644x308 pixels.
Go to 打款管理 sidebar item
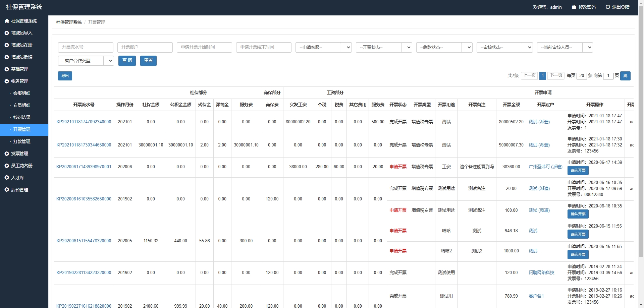coord(22,142)
